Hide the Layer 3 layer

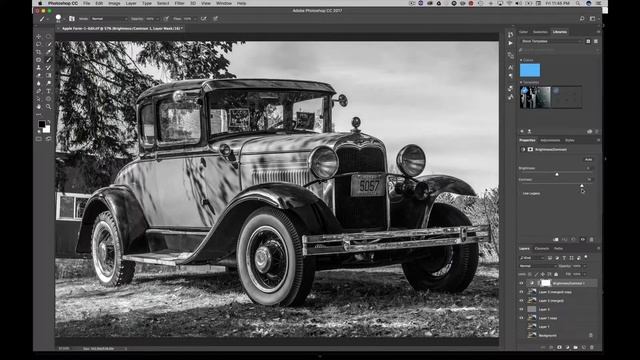point(521,309)
